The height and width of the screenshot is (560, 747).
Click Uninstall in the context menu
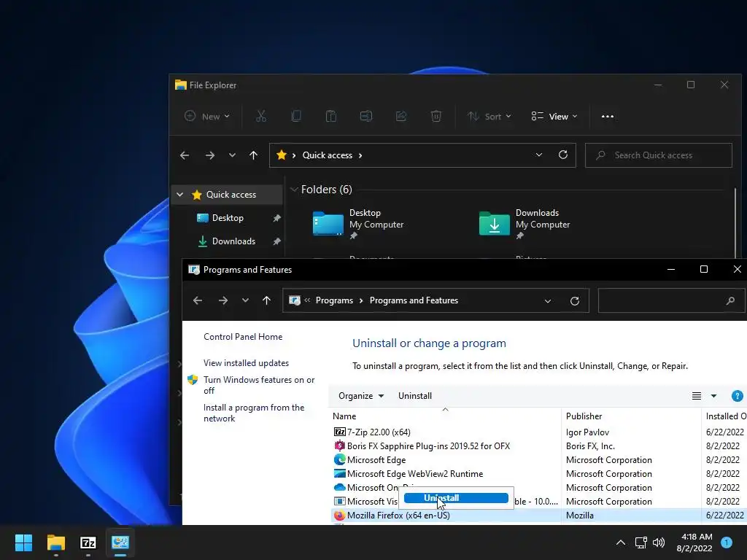456,498
